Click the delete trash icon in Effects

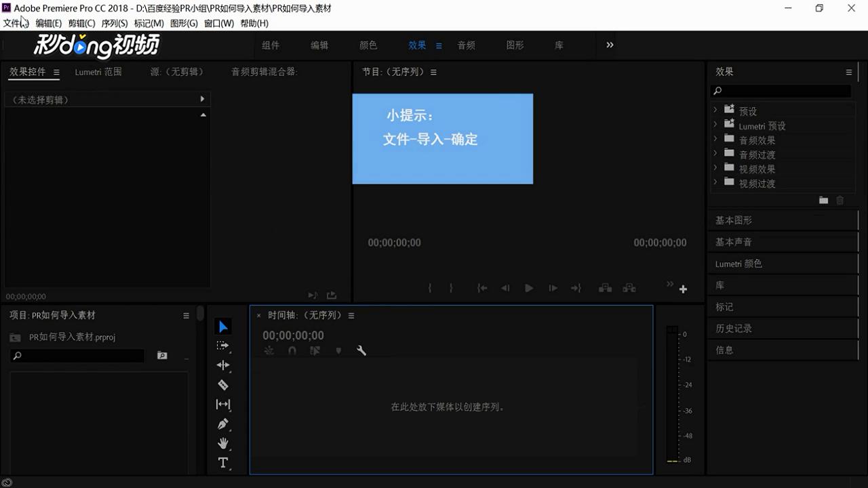[840, 200]
